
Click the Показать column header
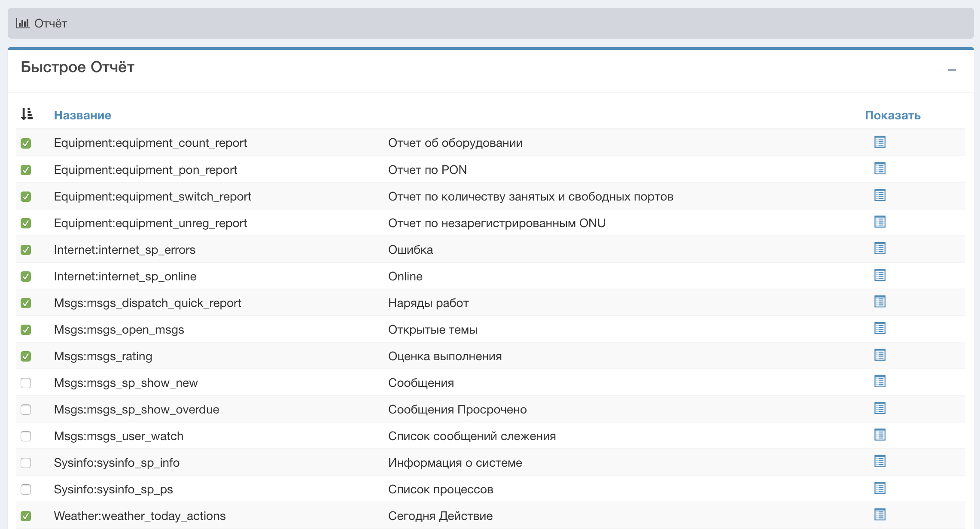pyautogui.click(x=892, y=115)
